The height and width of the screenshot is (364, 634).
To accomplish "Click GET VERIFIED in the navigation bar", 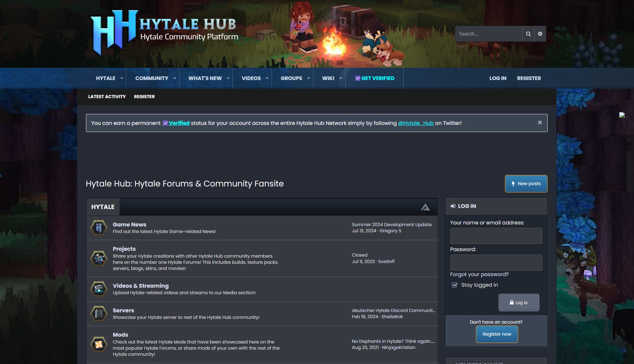I will (374, 78).
